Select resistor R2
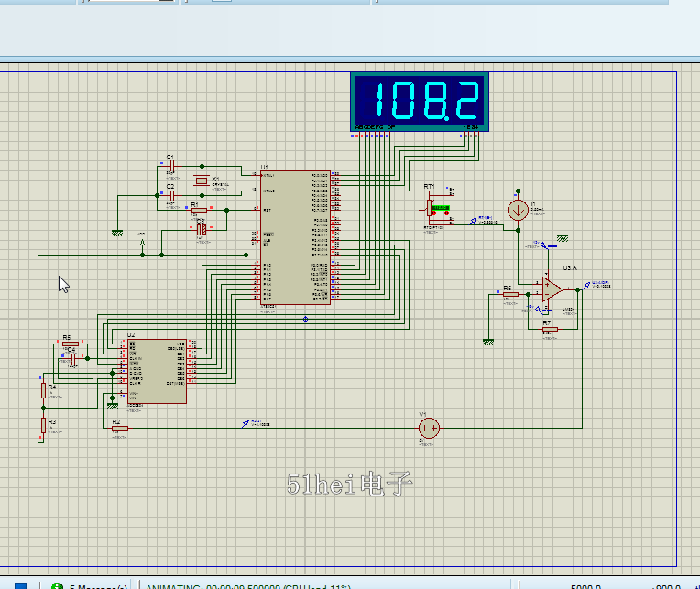 point(120,429)
